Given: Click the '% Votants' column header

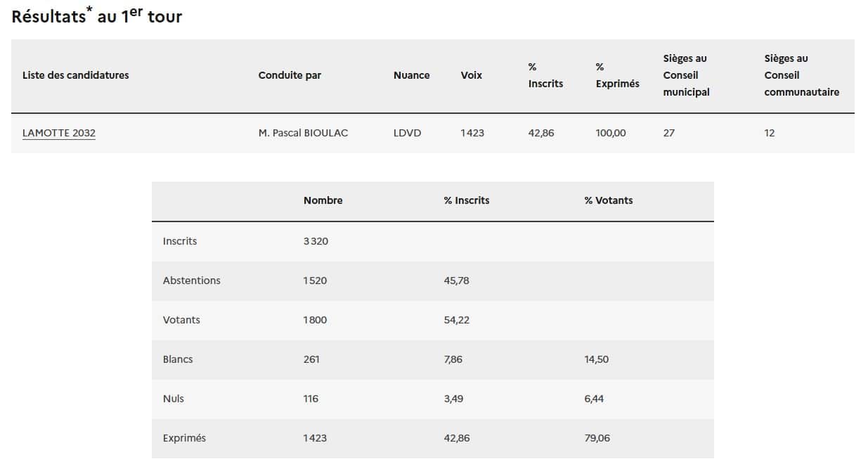Looking at the screenshot, I should (x=608, y=200).
